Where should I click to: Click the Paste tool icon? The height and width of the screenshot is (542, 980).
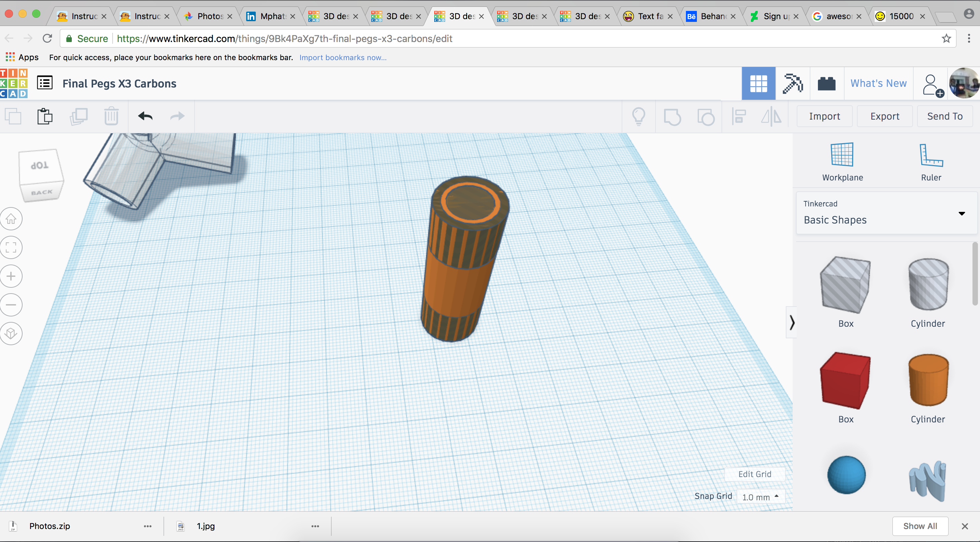(x=45, y=116)
